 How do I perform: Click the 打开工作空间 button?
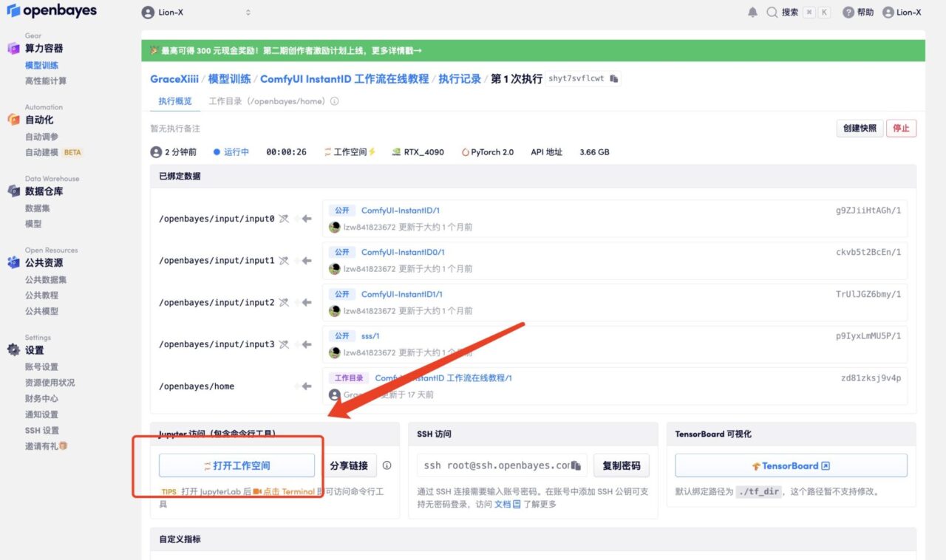(236, 466)
